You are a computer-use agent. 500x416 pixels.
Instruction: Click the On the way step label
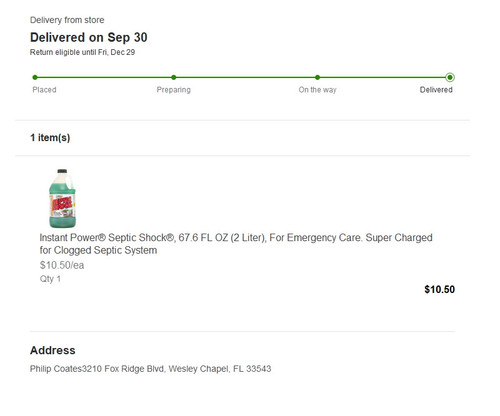[x=317, y=90]
